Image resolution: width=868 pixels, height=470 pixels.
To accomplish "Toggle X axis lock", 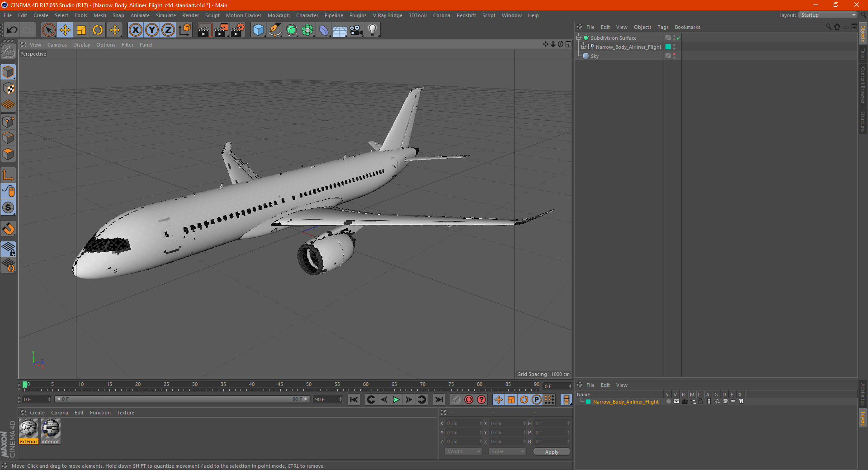I will pyautogui.click(x=135, y=30).
